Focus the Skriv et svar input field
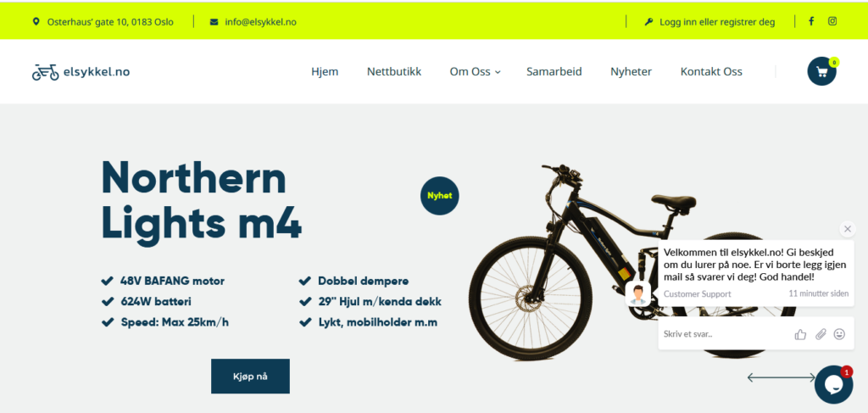The width and height of the screenshot is (868, 413). (724, 334)
